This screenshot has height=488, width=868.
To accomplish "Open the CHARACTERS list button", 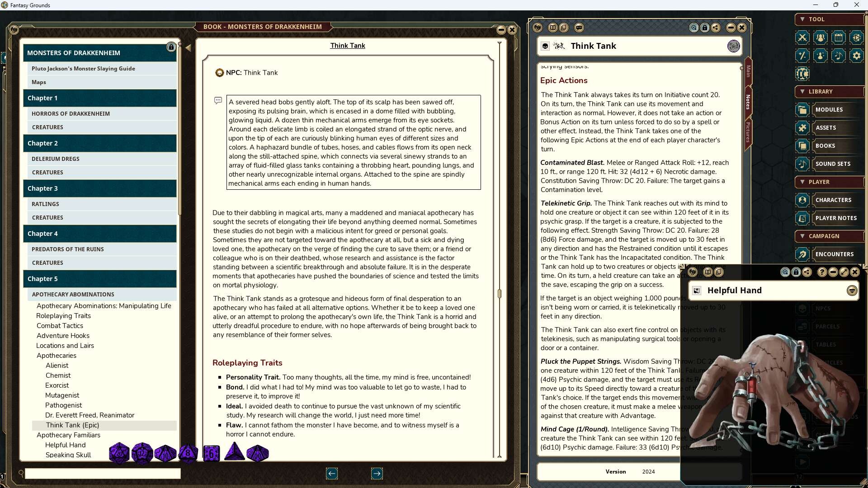I will coord(839,200).
